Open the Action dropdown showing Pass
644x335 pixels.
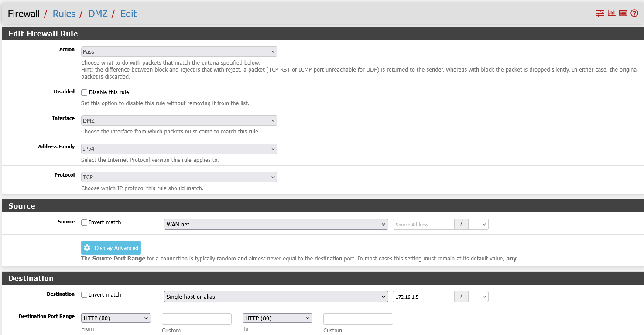[179, 51]
